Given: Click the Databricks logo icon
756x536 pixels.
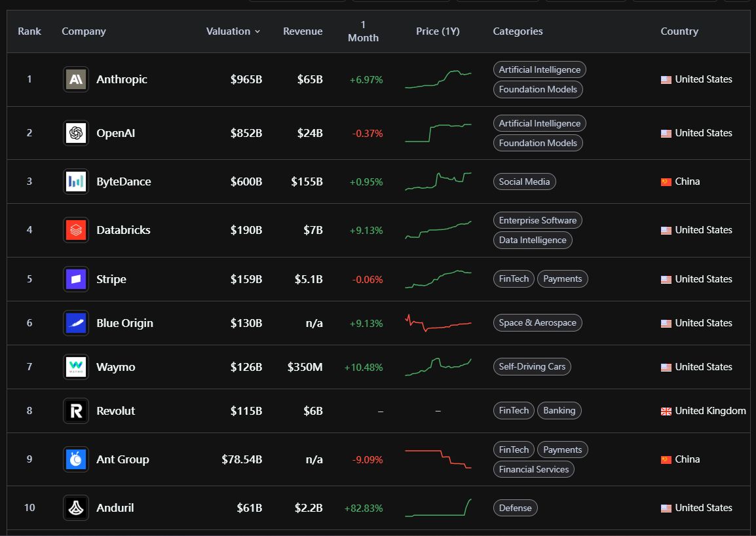Looking at the screenshot, I should pos(76,230).
